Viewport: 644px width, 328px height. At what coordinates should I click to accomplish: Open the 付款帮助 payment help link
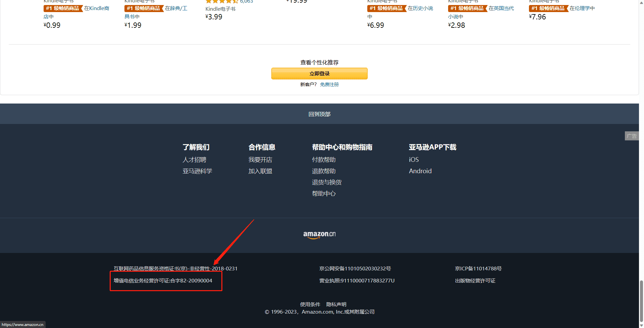click(323, 160)
